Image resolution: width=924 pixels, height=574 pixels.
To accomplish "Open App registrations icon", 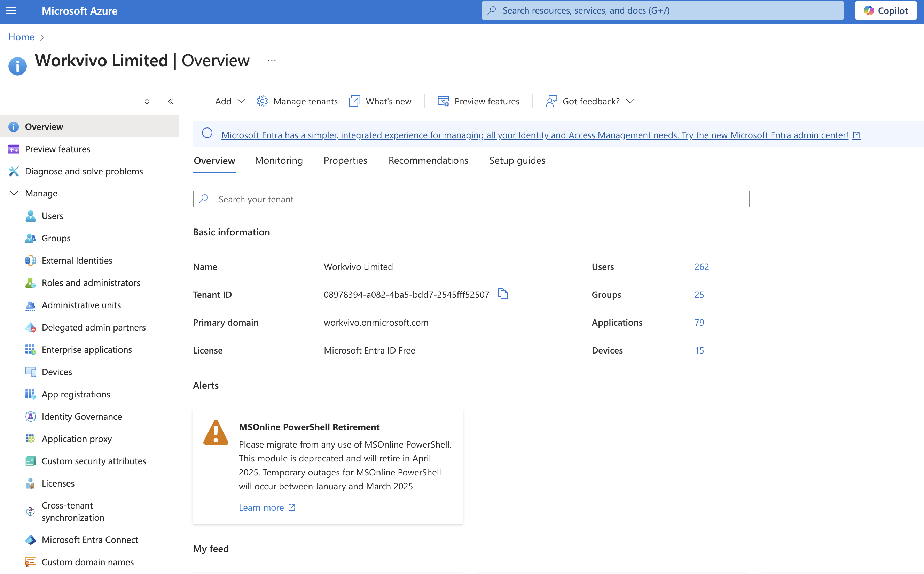I will (x=30, y=394).
